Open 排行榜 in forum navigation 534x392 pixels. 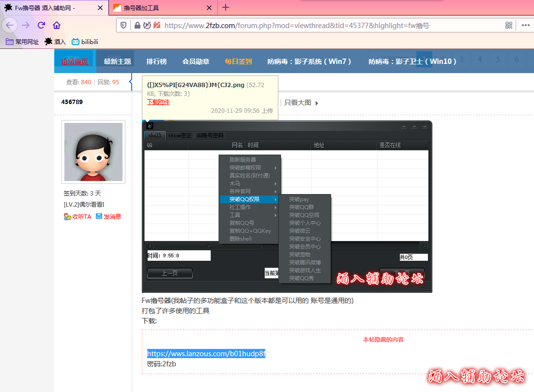(x=157, y=61)
